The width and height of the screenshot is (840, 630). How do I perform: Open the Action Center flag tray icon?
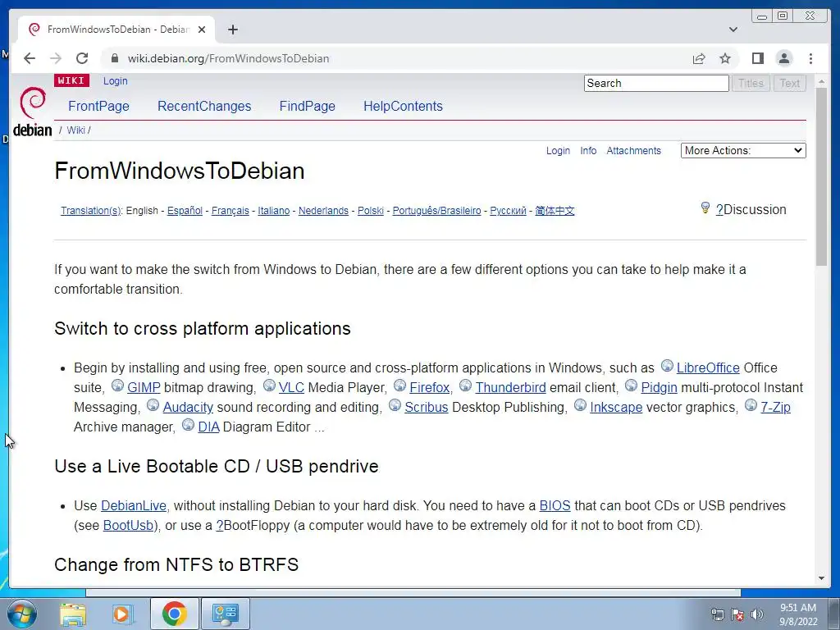[737, 614]
